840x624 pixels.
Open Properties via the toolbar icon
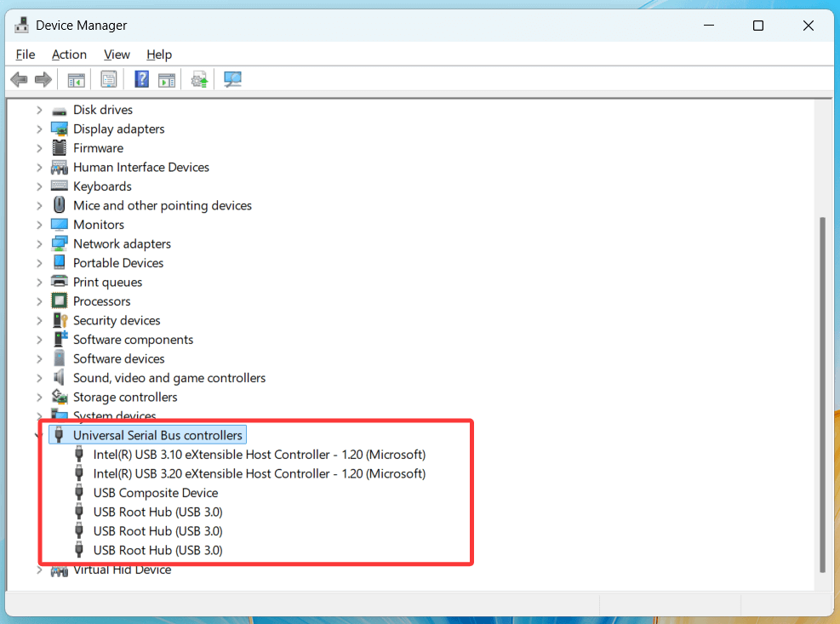coord(108,78)
